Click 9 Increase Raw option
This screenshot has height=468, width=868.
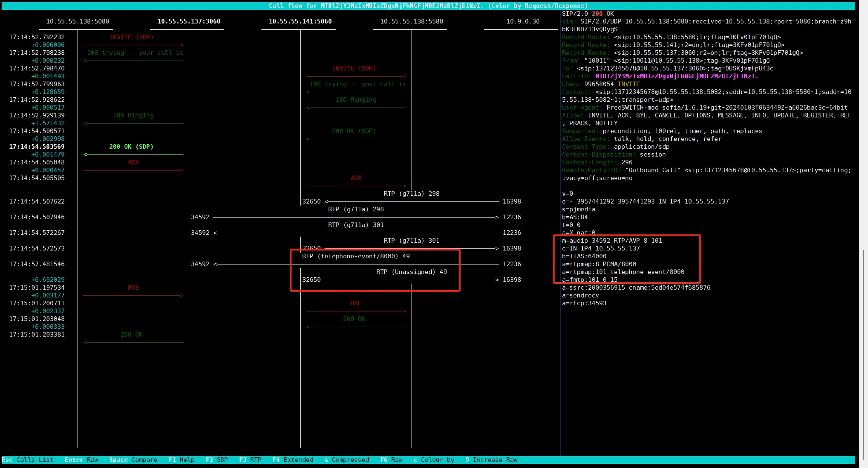491,460
